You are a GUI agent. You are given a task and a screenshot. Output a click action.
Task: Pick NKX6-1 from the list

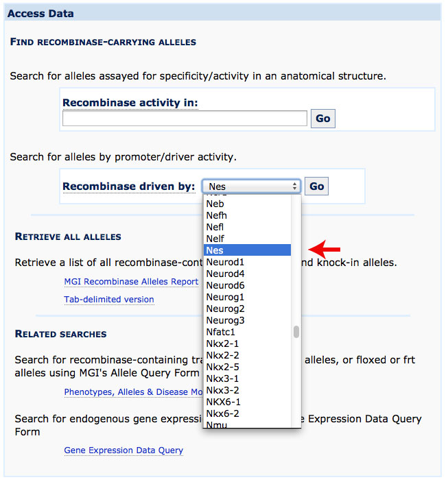(247, 402)
